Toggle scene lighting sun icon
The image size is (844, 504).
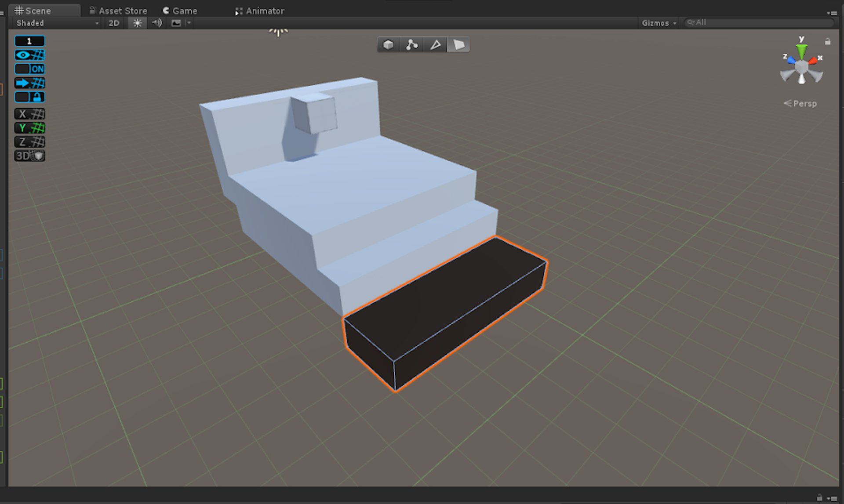pyautogui.click(x=138, y=23)
